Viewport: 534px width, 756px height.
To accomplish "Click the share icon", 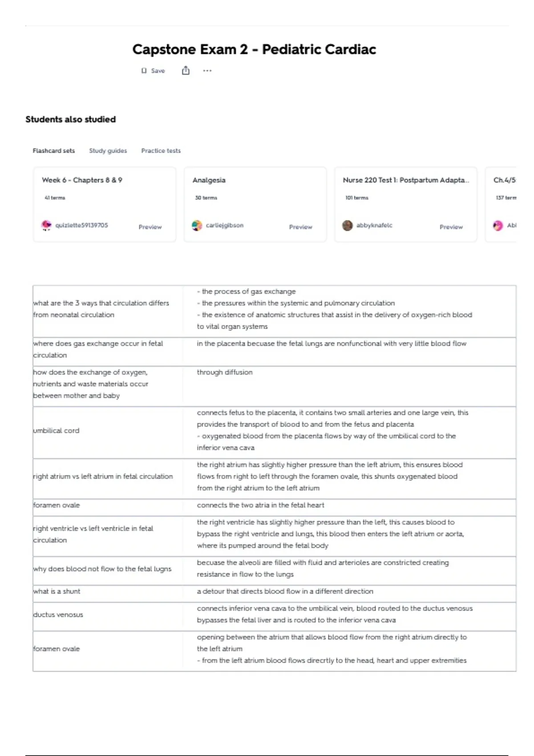I will pyautogui.click(x=186, y=70).
